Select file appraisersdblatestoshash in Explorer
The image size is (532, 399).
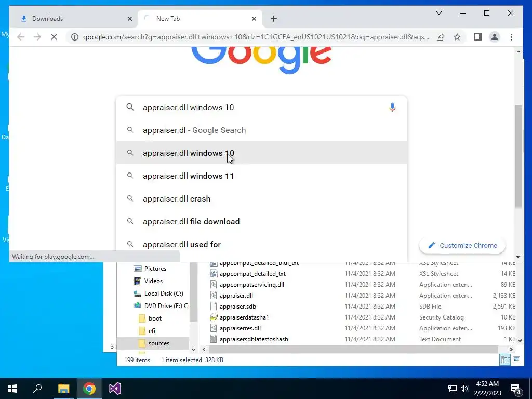[254, 339]
